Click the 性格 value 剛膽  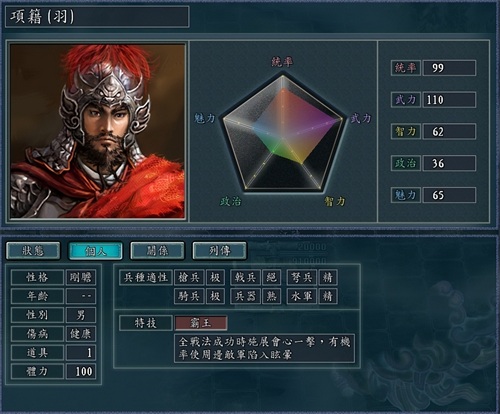coord(81,277)
